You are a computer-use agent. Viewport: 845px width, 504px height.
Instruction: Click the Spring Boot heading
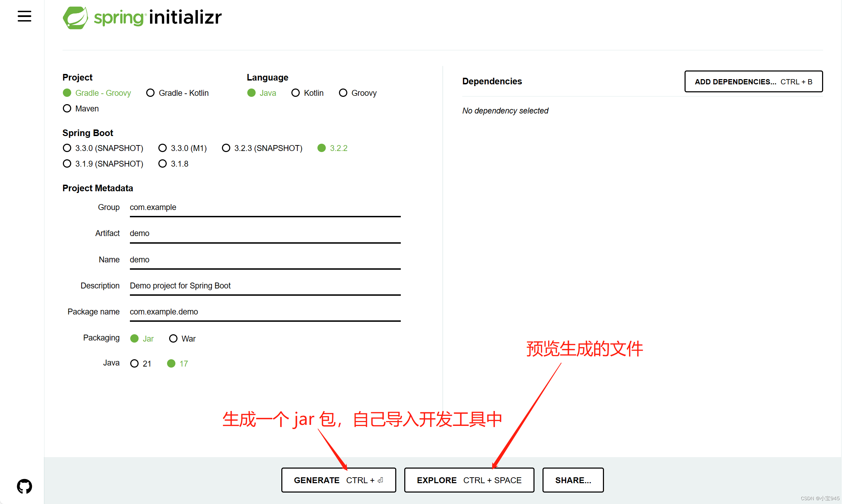88,133
